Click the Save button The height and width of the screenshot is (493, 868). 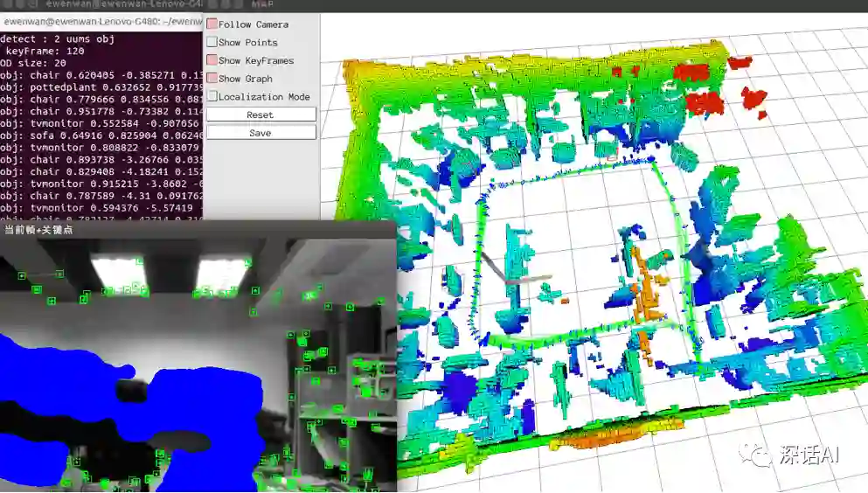pyautogui.click(x=260, y=133)
